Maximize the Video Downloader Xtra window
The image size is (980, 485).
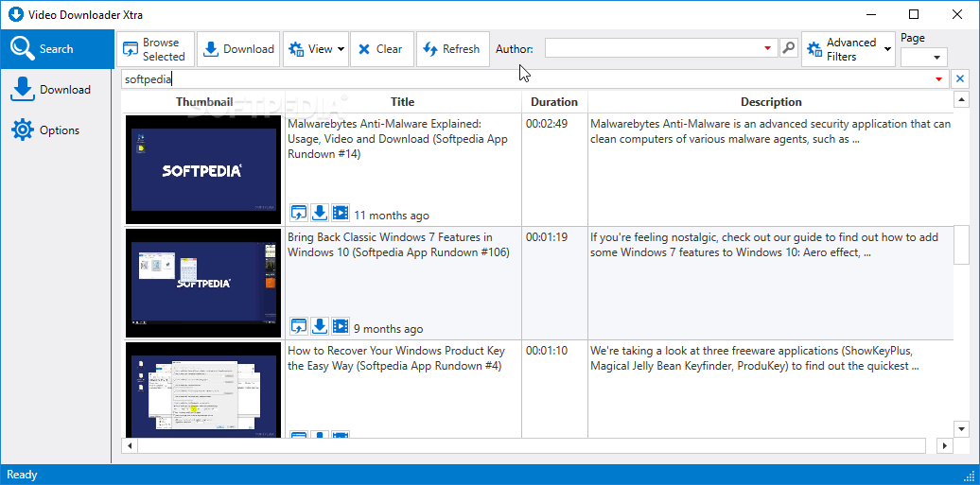[914, 14]
